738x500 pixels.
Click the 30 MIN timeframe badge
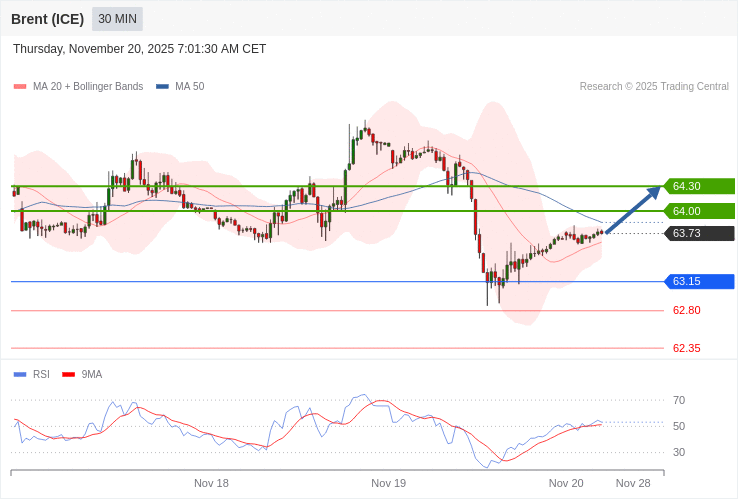[117, 19]
